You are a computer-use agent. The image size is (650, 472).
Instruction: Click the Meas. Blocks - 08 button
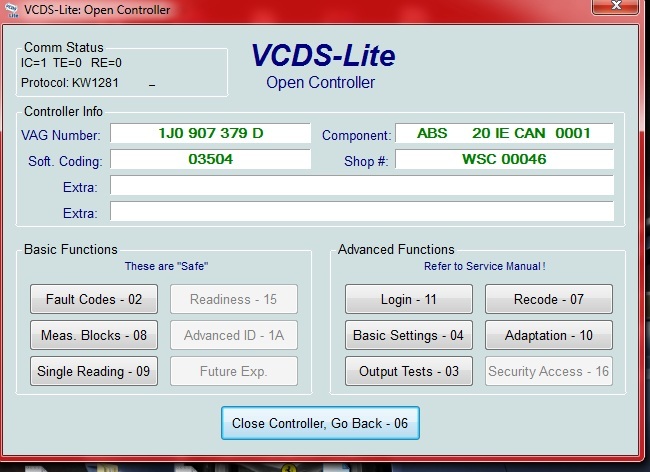[93, 335]
